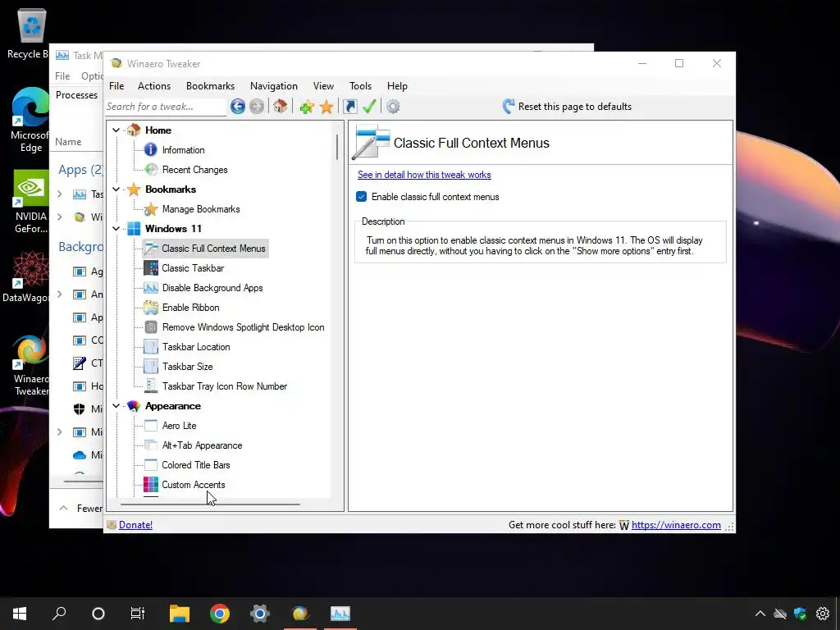This screenshot has height=630, width=840.
Task: Select Classic Full Context Menus tree item
Action: (206, 249)
